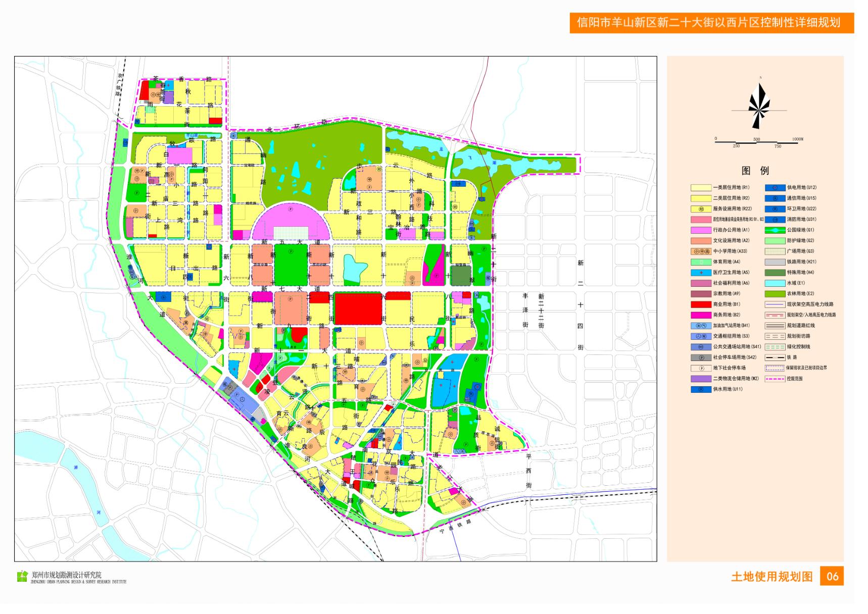Click the 中小学用地(A33) legend symbol

(x=701, y=251)
